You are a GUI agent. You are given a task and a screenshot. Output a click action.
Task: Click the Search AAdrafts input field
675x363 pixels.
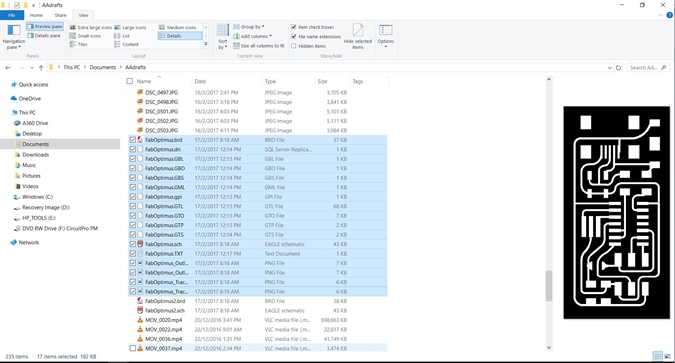pyautogui.click(x=647, y=68)
